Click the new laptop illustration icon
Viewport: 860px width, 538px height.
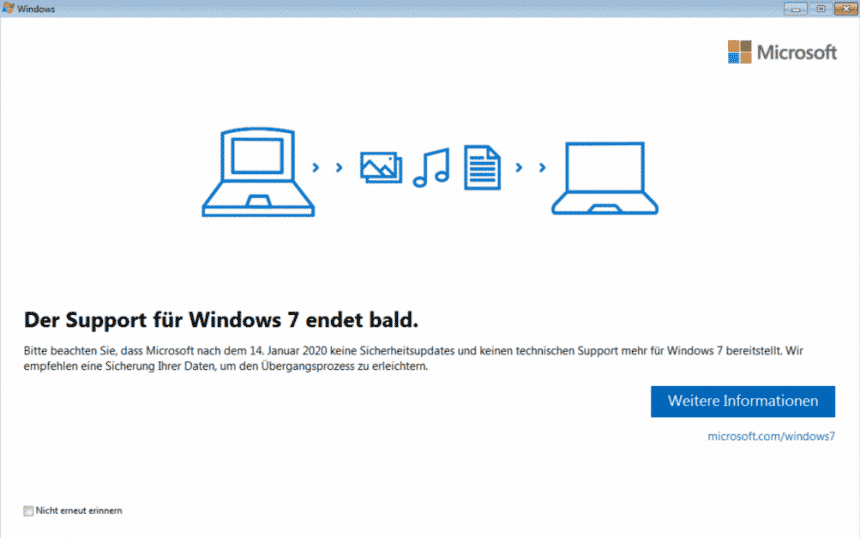(604, 178)
